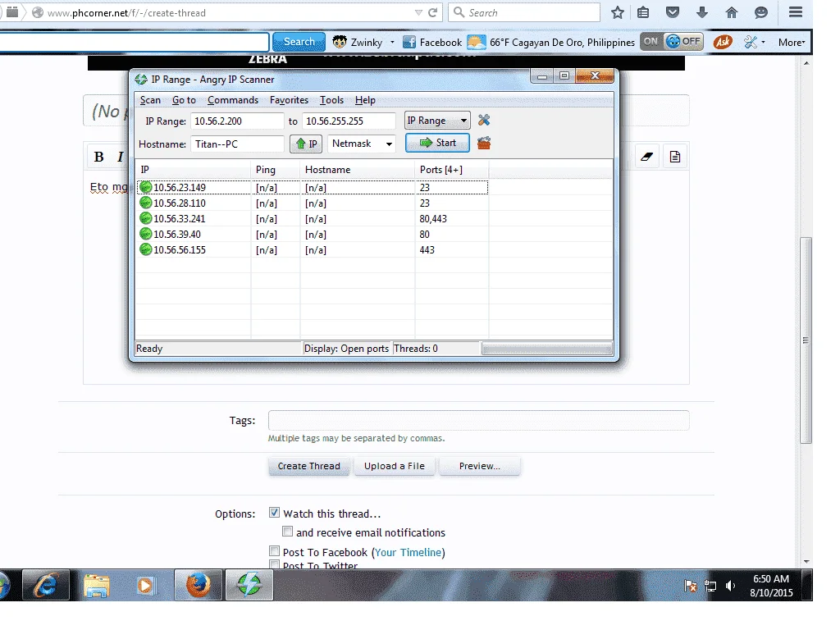Click the Create Thread button
The height and width of the screenshot is (630, 840).
308,466
